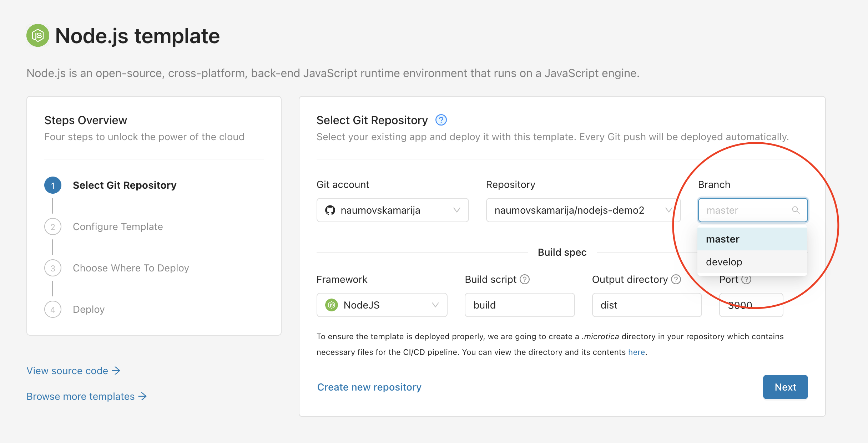Click the search icon in Branch field
868x443 pixels.
[x=796, y=210]
